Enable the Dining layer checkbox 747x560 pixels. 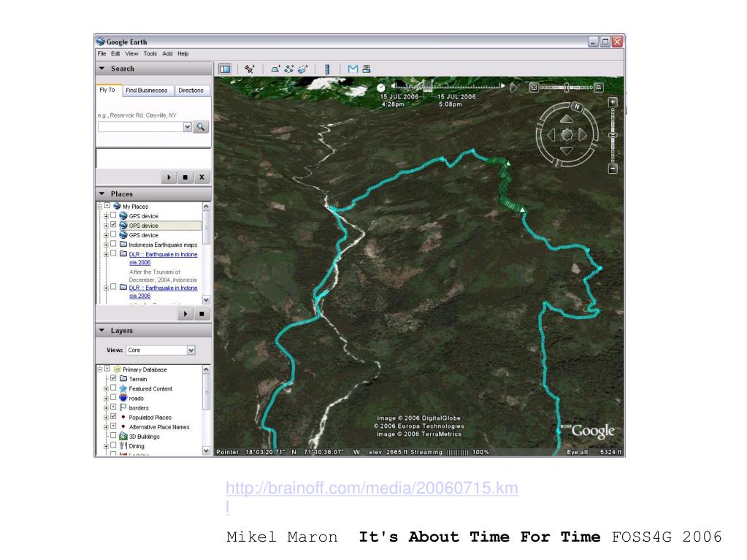pos(113,445)
